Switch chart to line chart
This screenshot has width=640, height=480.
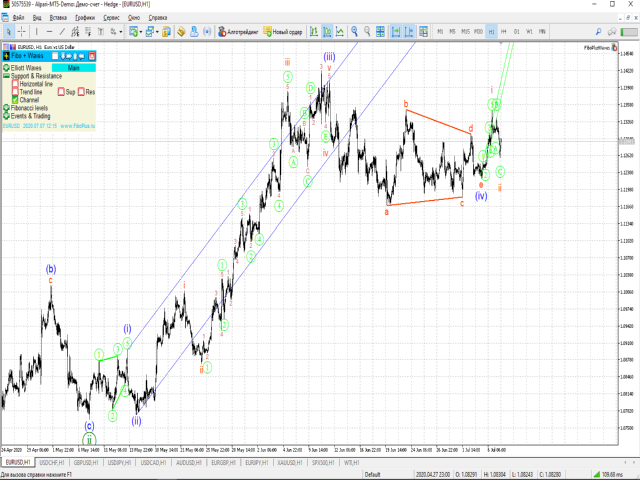340,32
